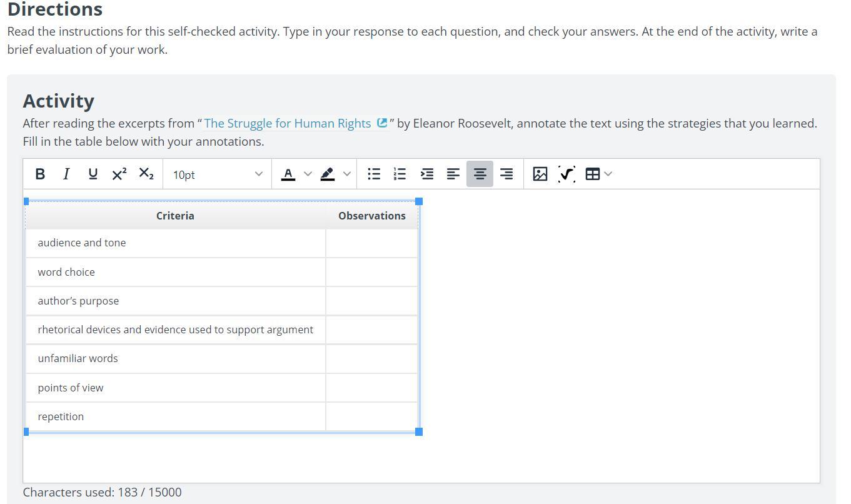Open the math equation editor
The height and width of the screenshot is (504, 851).
click(x=566, y=174)
